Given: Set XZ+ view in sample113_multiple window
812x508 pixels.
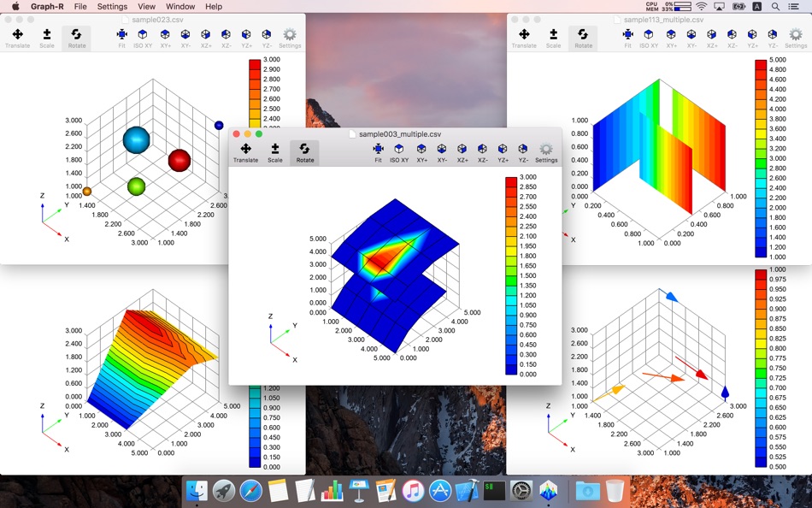Looking at the screenshot, I should (x=711, y=38).
